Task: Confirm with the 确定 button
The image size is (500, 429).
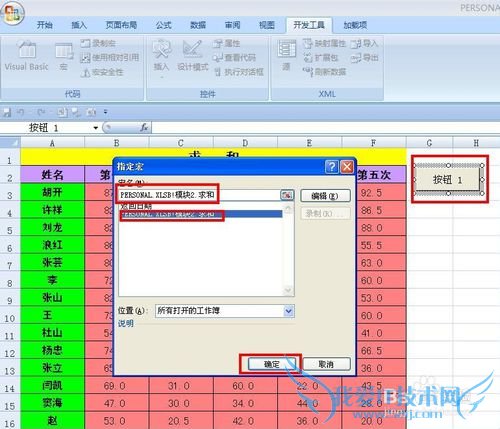Action: coord(272,364)
